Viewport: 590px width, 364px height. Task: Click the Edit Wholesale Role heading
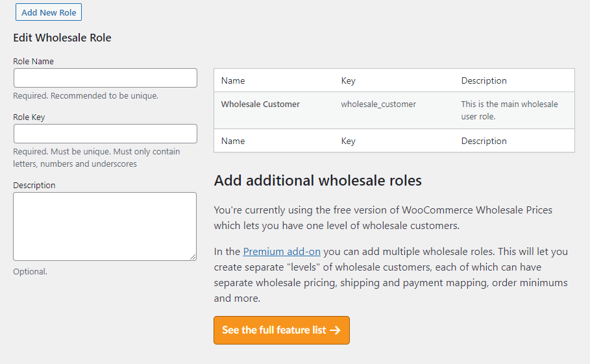[x=62, y=38]
